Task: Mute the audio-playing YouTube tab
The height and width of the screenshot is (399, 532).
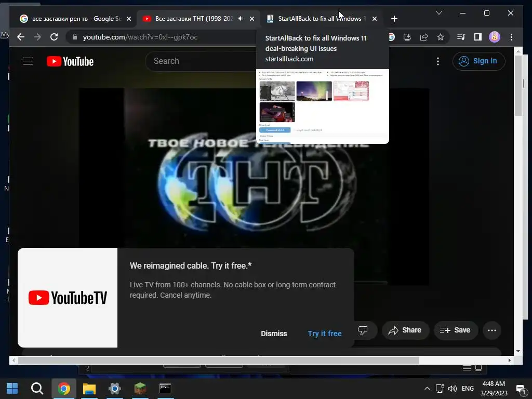Action: point(241,19)
